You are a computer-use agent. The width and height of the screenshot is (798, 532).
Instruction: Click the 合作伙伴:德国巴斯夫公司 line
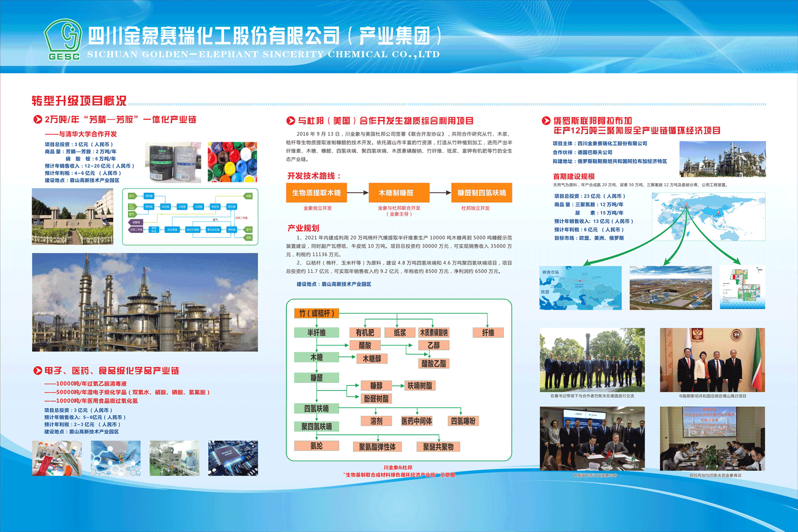[x=582, y=152]
